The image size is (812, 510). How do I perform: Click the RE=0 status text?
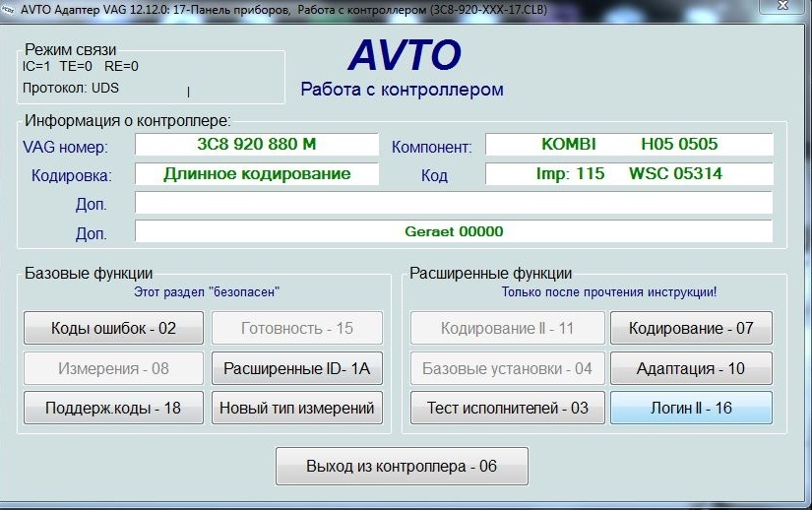121,66
